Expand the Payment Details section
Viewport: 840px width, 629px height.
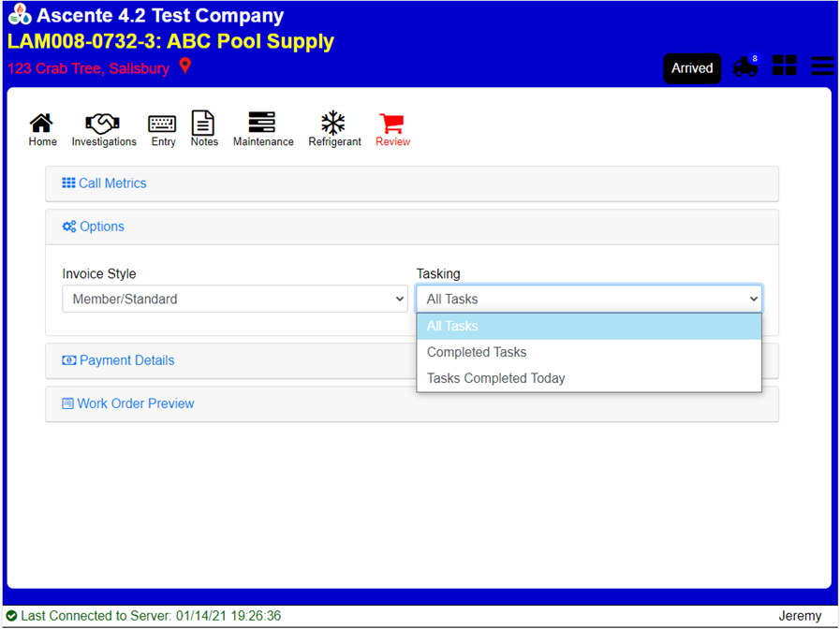(126, 360)
